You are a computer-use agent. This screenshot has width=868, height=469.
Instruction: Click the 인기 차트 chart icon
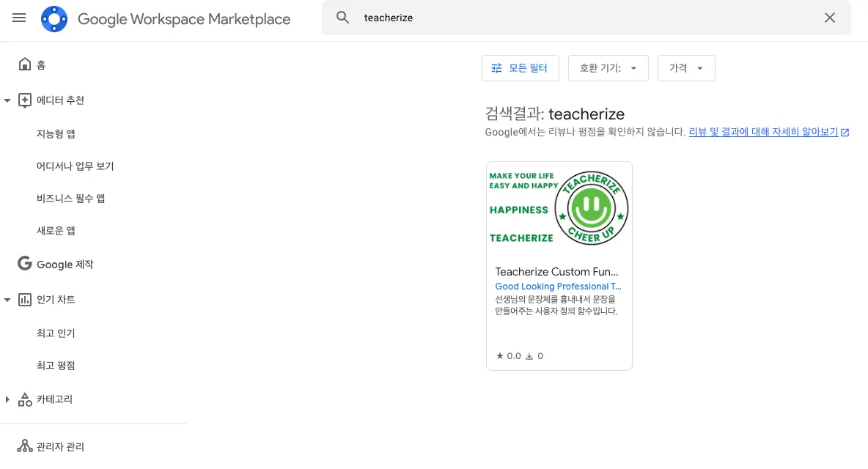24,300
